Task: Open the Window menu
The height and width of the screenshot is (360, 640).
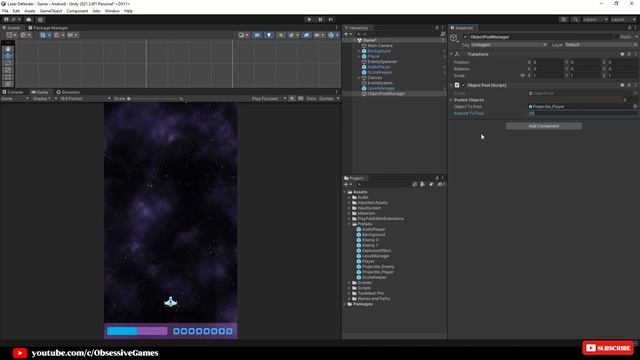Action: pyautogui.click(x=112, y=11)
